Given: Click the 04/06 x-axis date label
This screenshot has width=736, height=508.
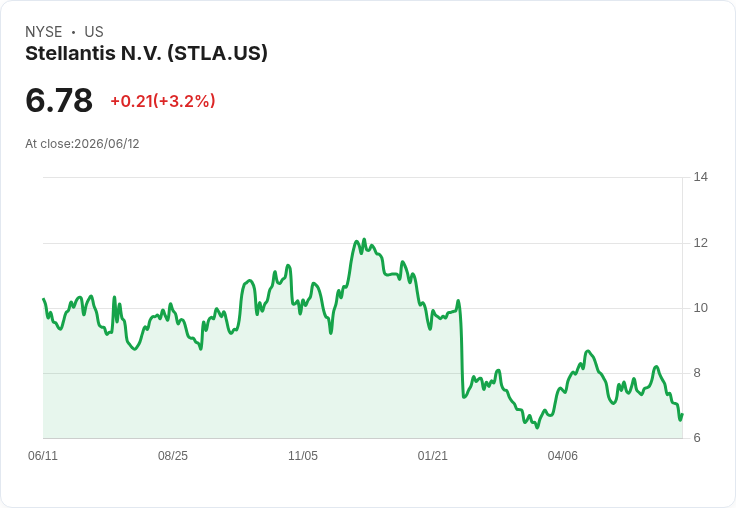Looking at the screenshot, I should [563, 455].
